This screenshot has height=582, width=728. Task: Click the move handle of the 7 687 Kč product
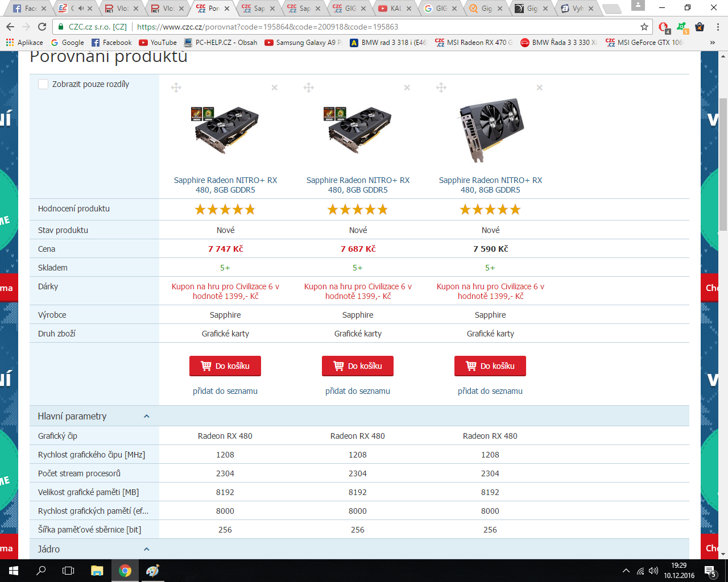click(309, 88)
